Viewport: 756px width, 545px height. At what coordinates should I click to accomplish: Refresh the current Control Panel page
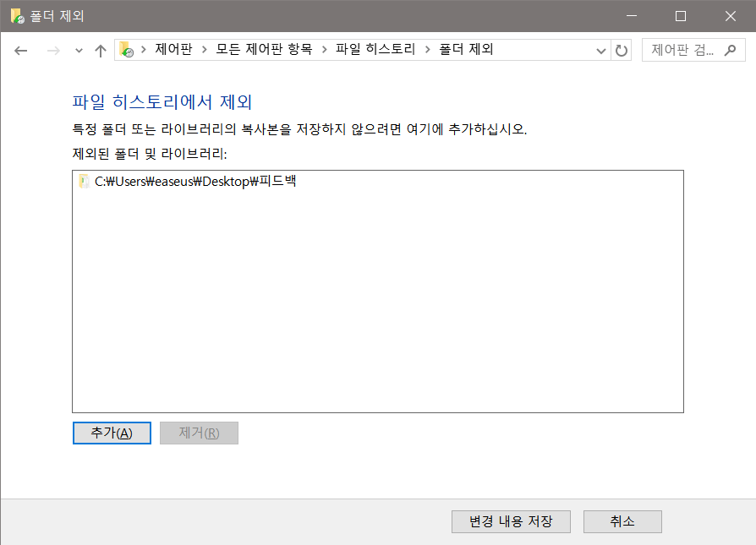(622, 50)
